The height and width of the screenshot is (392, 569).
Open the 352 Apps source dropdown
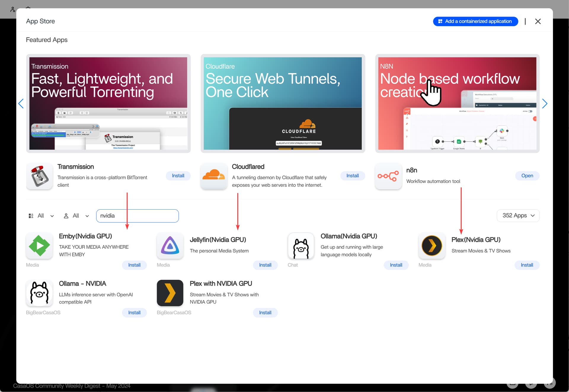(x=518, y=216)
